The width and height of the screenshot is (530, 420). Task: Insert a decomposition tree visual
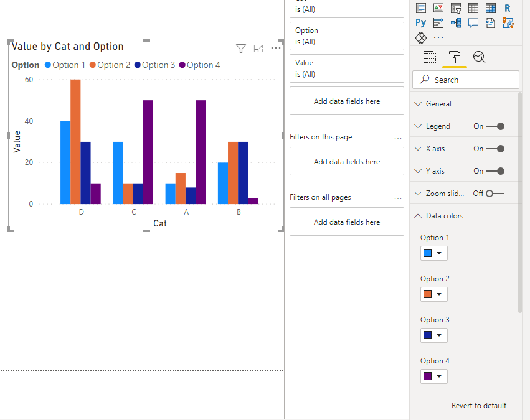(456, 22)
